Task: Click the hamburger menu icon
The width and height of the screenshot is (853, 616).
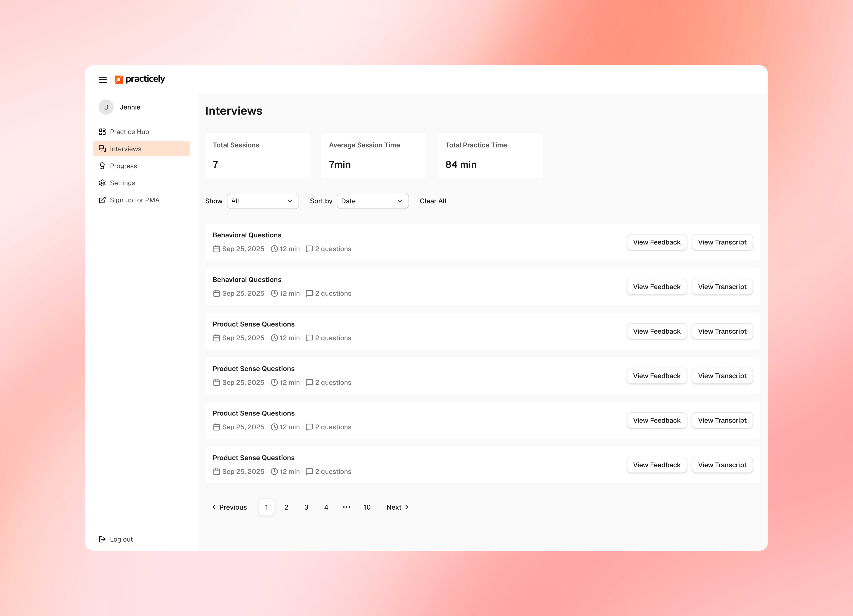Action: pyautogui.click(x=103, y=79)
